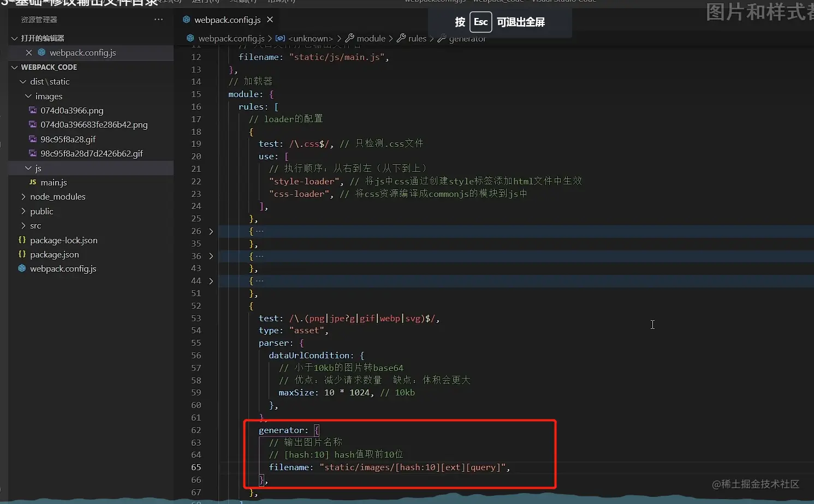This screenshot has height=504, width=814.
Task: Click the webpack file icon in open editors
Action: tap(41, 52)
